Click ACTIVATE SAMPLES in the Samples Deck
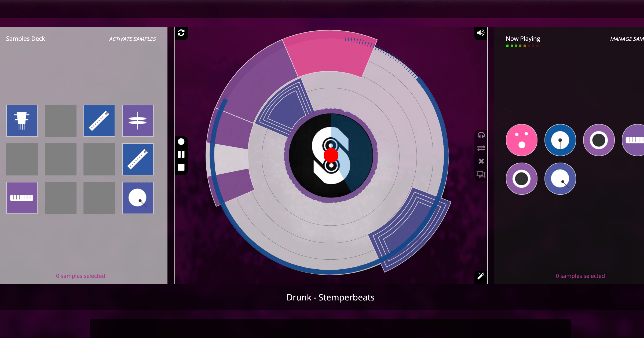644x338 pixels. click(133, 39)
